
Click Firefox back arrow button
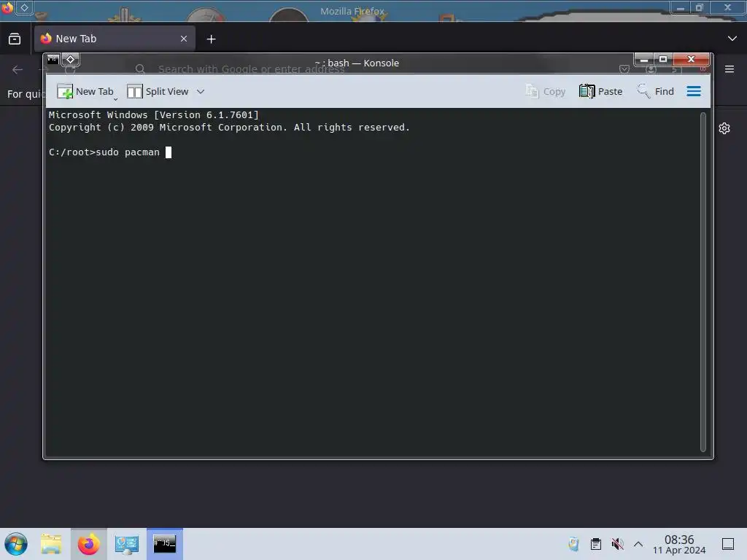pyautogui.click(x=18, y=69)
